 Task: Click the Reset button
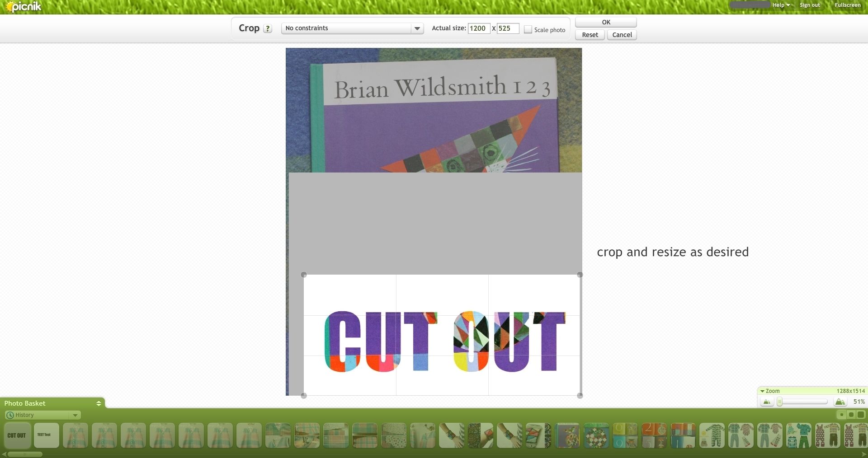click(x=590, y=35)
